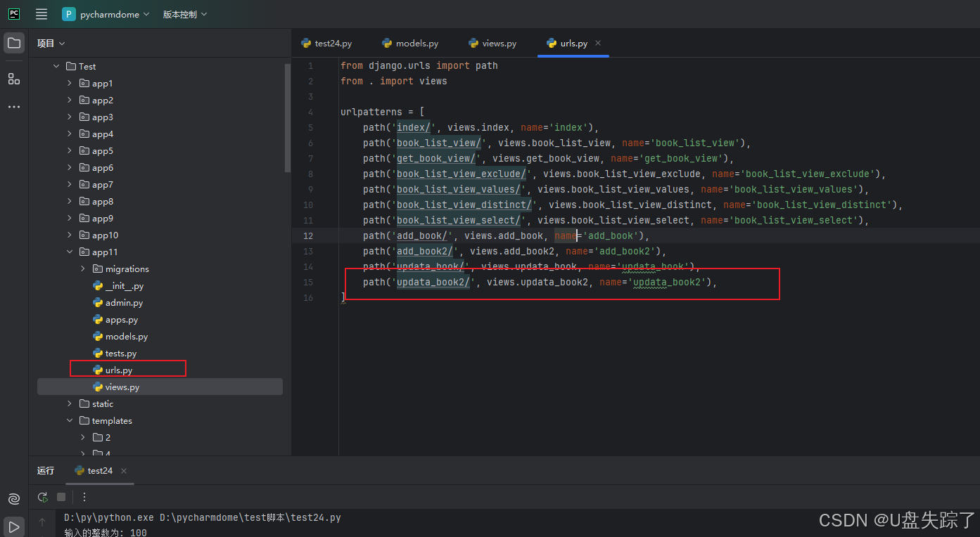Expand the app1 folder
980x537 pixels.
(69, 83)
